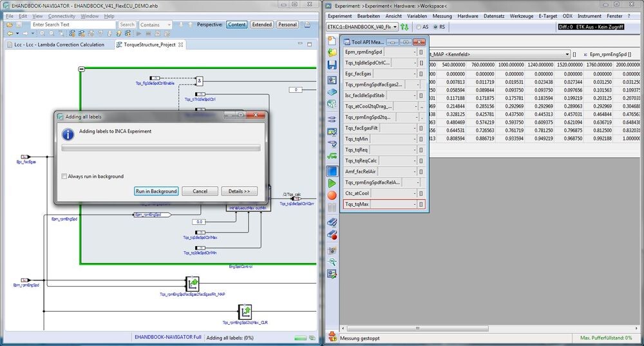This screenshot has height=346, width=644.
Task: Click open folder icon in EHANDBOOK toolbar
Action: (10, 25)
